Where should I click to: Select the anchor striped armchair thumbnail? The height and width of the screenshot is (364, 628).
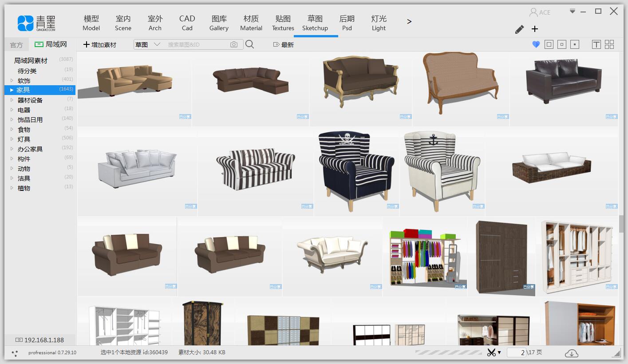click(x=442, y=172)
